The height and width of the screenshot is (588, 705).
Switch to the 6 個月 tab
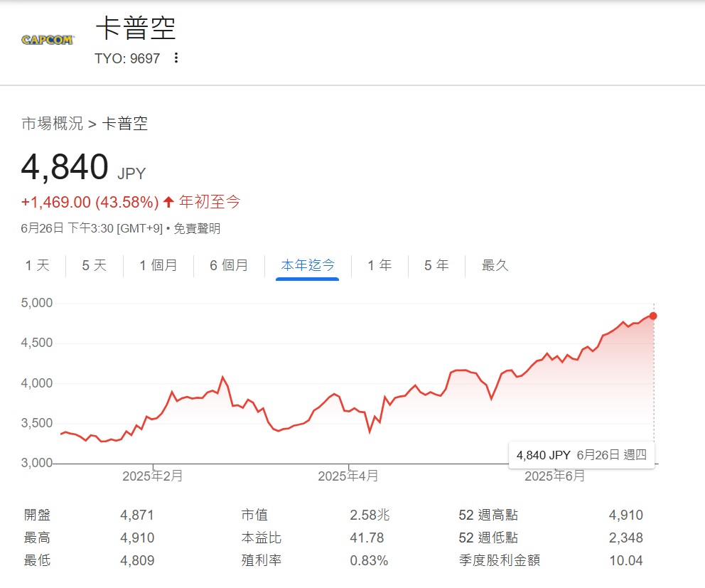(229, 265)
